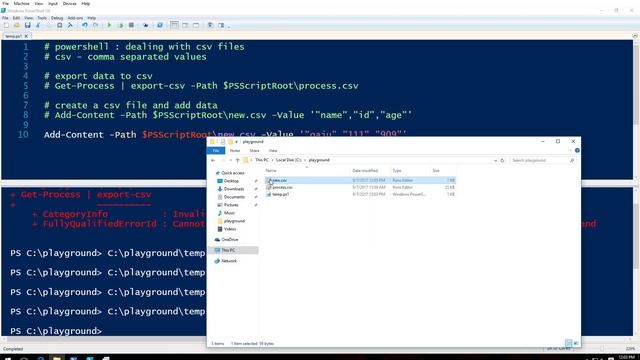The width and height of the screenshot is (640, 360).
Task: Switch Explorer to large icons view
Action: (x=576, y=343)
